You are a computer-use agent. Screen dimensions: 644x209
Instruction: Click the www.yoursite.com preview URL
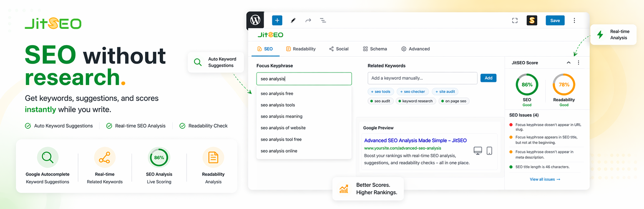[402, 148]
